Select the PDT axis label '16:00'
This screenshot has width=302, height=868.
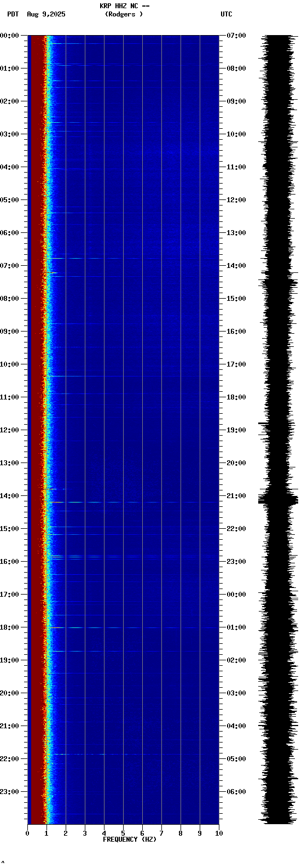[x=9, y=562]
